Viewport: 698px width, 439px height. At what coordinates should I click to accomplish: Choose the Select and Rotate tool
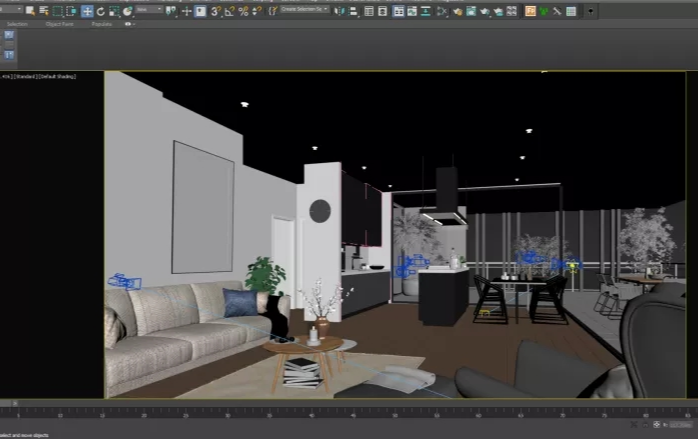[101, 11]
